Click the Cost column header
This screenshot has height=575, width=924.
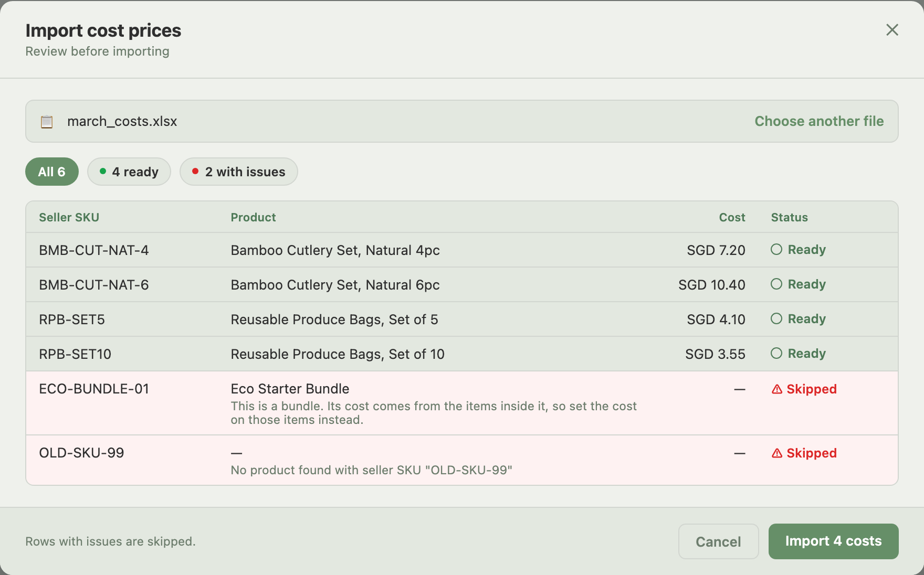pyautogui.click(x=732, y=217)
